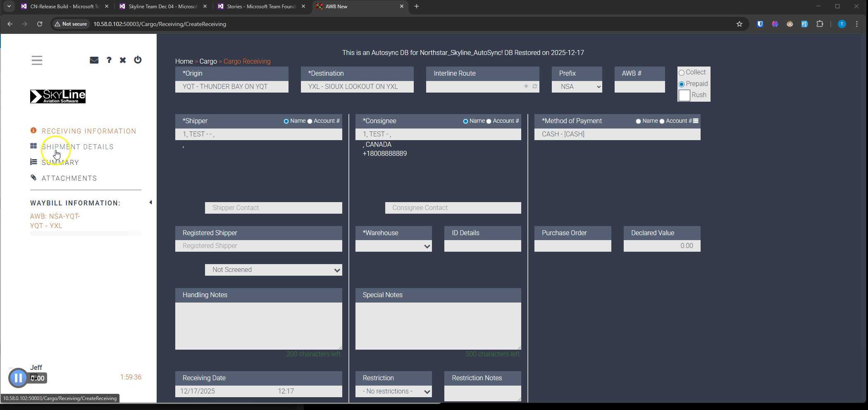
Task: Click the power logout icon
Action: point(138,60)
